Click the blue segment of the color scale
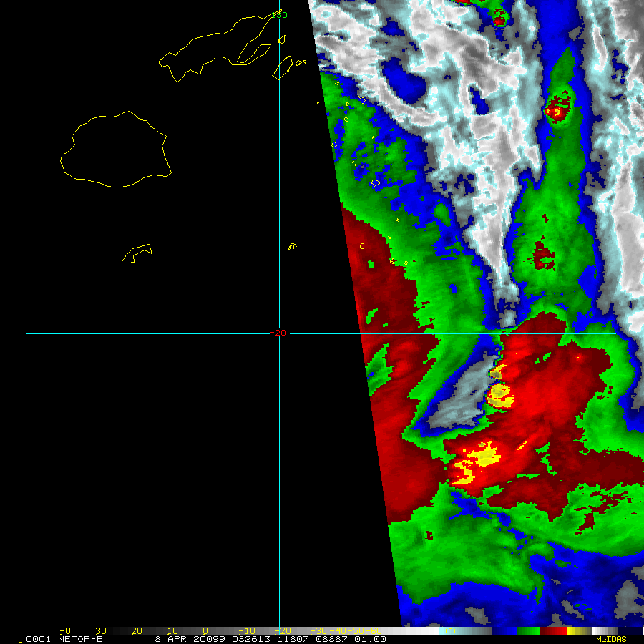The width and height of the screenshot is (644, 644). click(x=506, y=631)
